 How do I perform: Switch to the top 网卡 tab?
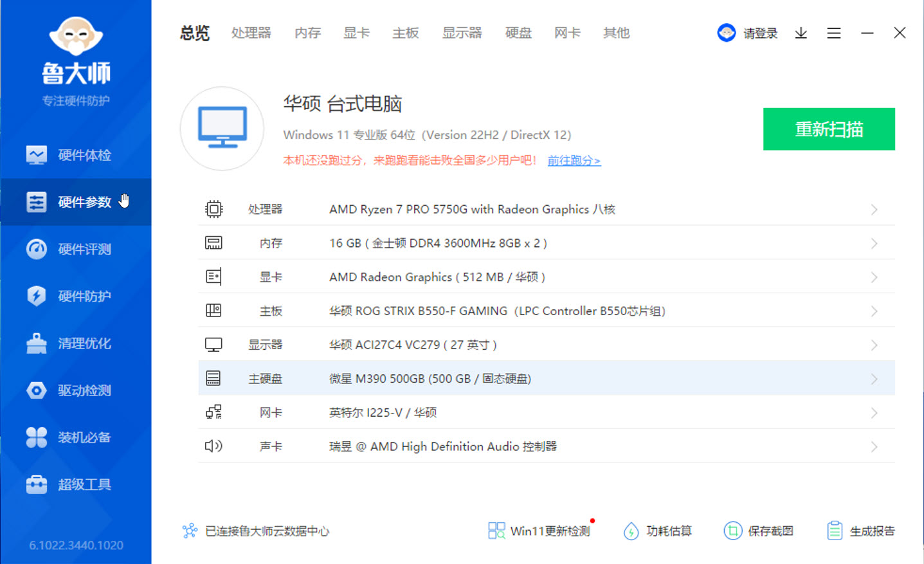coord(567,33)
